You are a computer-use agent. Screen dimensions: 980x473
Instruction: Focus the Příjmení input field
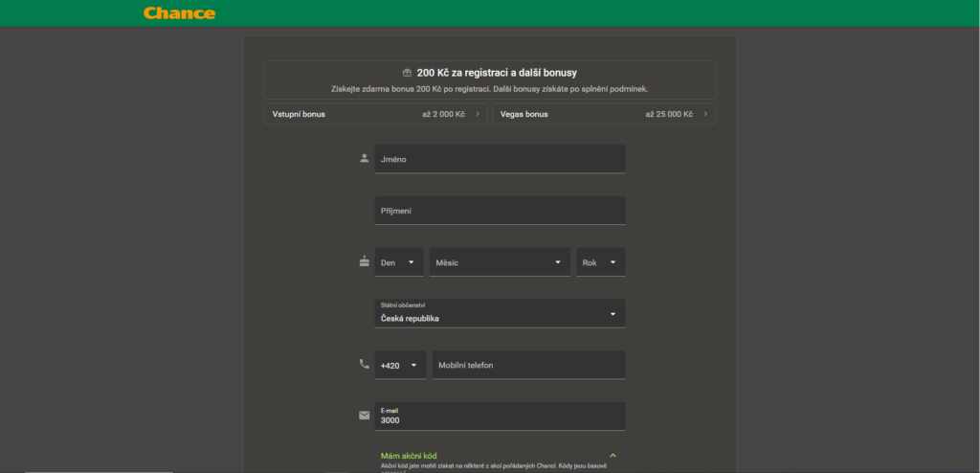click(500, 211)
